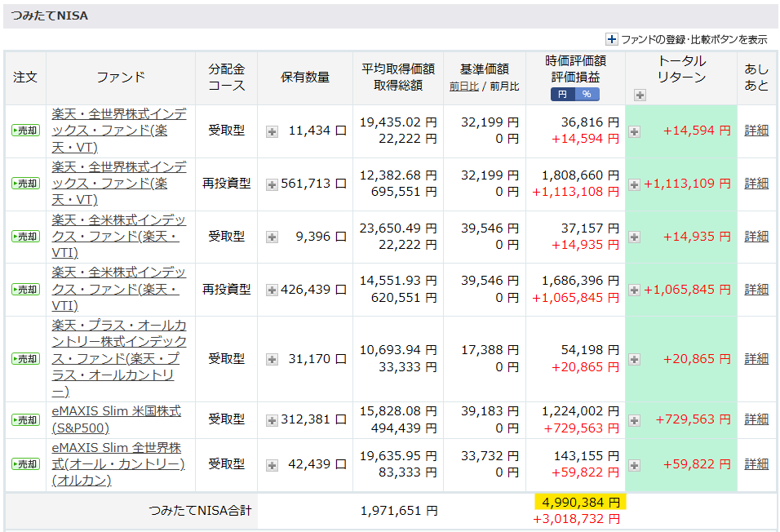Expand the plus icon beside 312,381 口 quantity

272,420
